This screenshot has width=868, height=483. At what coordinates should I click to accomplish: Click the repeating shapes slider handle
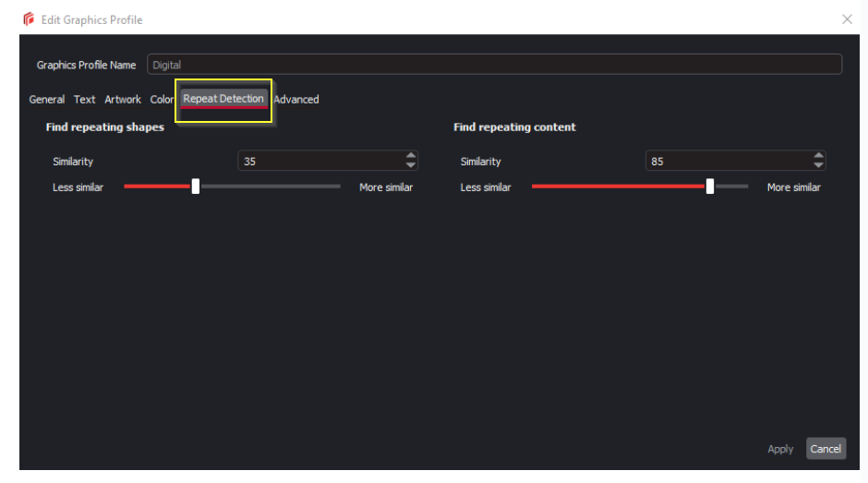tap(196, 187)
